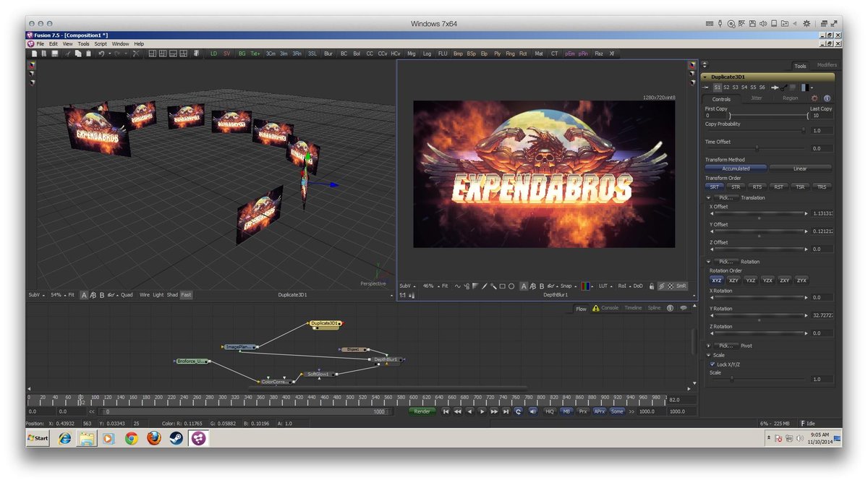The image size is (868, 483).
Task: Add a Resize tool with Rsz button
Action: tap(599, 54)
